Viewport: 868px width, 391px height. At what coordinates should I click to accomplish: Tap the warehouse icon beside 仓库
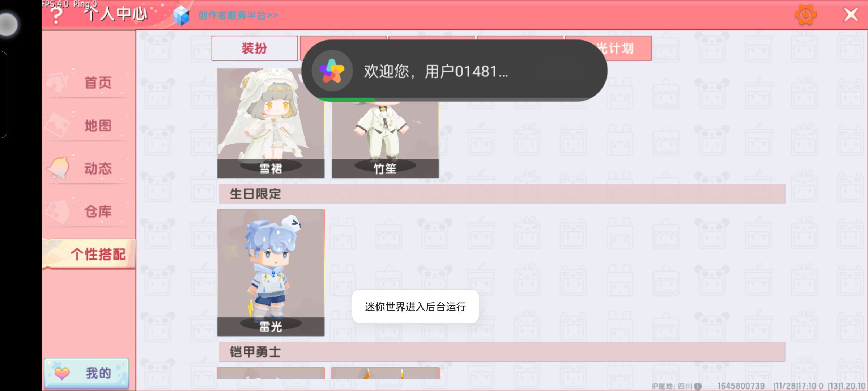point(58,211)
